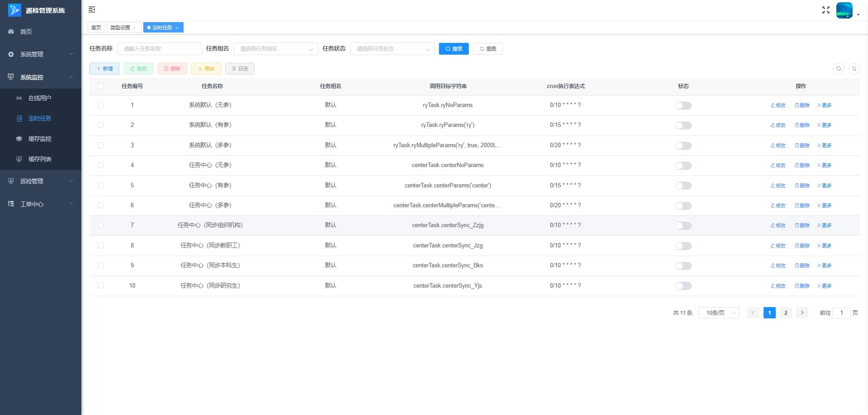868x415 pixels.
Task: Expand the 巡检管理 sidebar menu
Action: coord(41,181)
